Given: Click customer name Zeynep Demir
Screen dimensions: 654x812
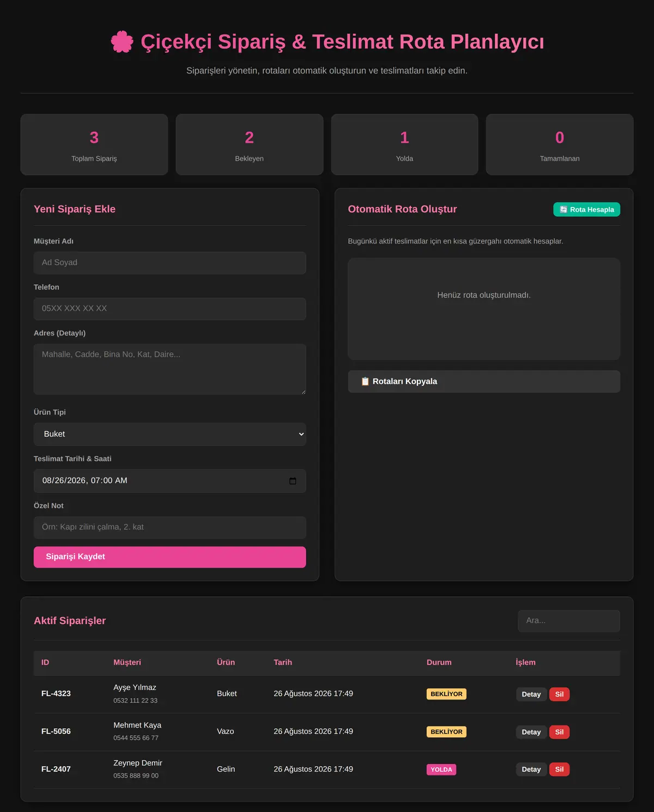Looking at the screenshot, I should pyautogui.click(x=138, y=763).
